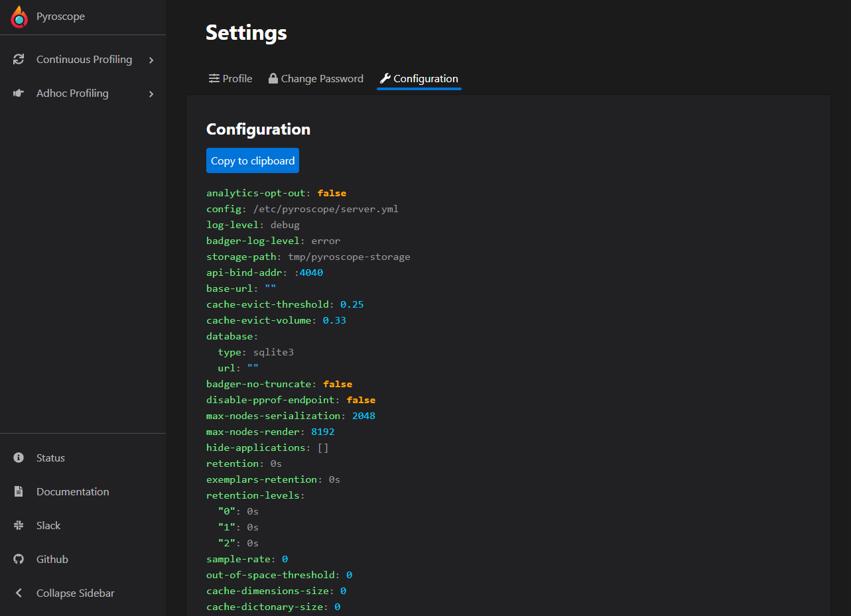Image resolution: width=851 pixels, height=616 pixels.
Task: Collapse the sidebar using the left chevron
Action: [17, 593]
